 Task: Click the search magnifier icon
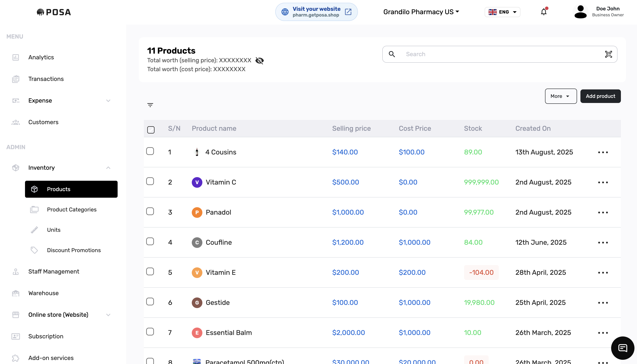coord(392,54)
